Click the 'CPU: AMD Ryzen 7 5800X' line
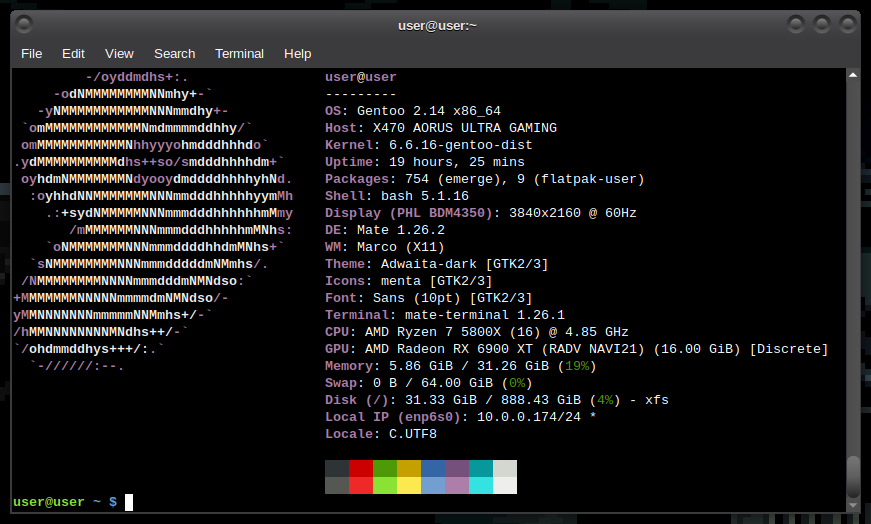This screenshot has width=871, height=524. [x=477, y=332]
